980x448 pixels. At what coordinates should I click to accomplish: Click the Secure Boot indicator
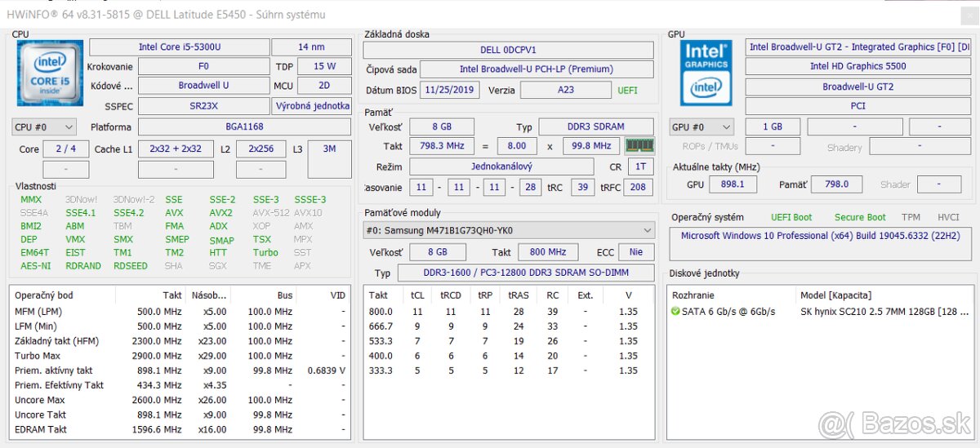point(859,217)
